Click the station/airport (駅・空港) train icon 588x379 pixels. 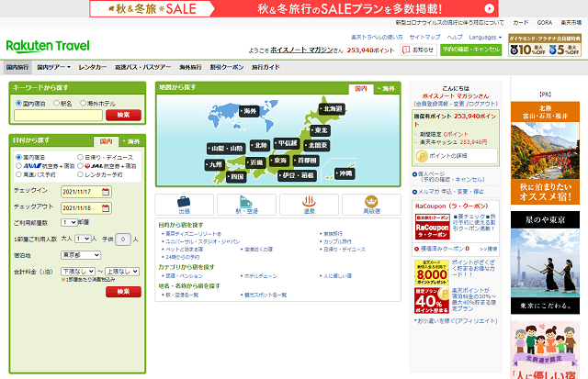pyautogui.click(x=246, y=204)
